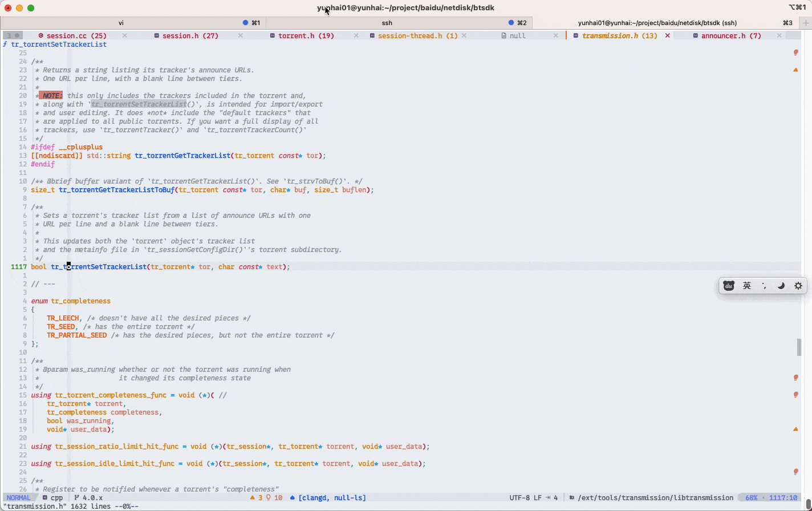Click the session.h tab file icon

tap(157, 35)
